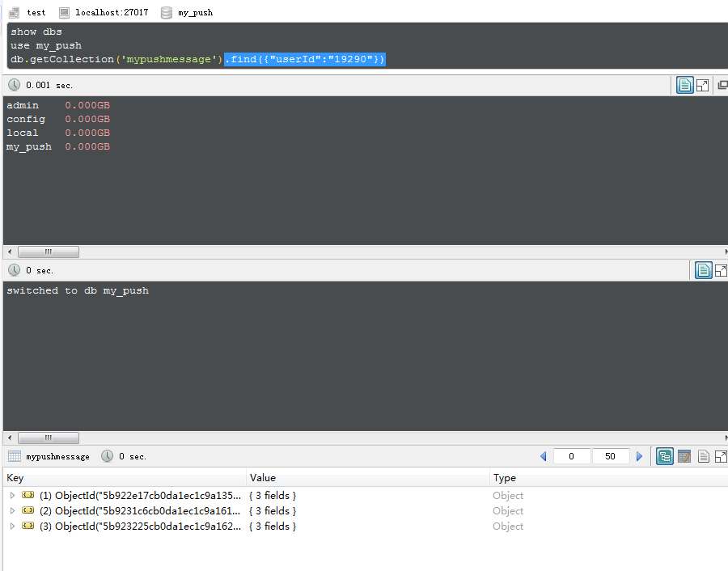
Task: Click the batch size field showing 50
Action: [610, 456]
